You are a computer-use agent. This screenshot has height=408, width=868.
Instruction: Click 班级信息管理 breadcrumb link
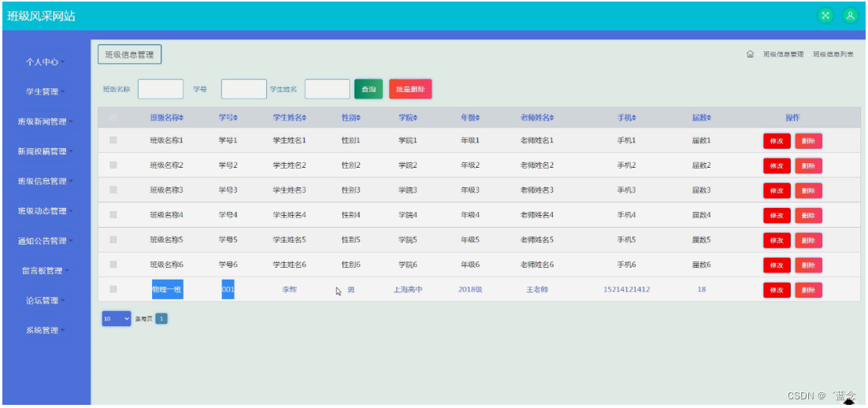[x=783, y=54]
